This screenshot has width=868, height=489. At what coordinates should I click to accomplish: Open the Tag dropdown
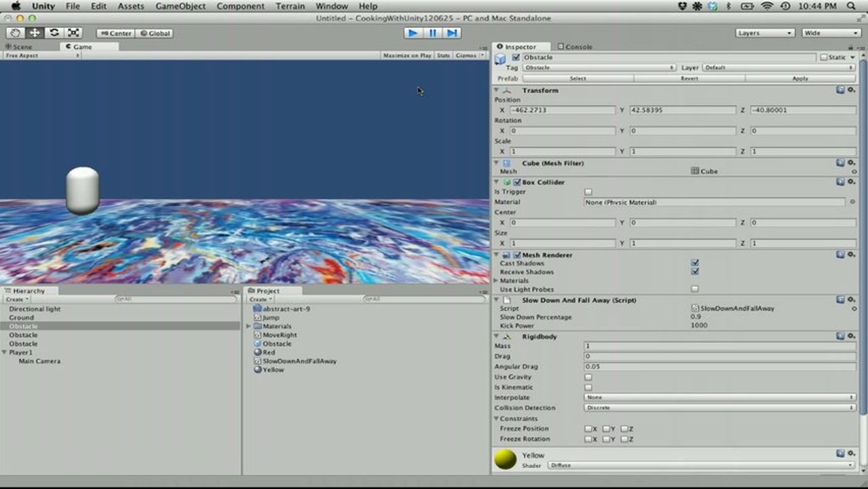[599, 68]
